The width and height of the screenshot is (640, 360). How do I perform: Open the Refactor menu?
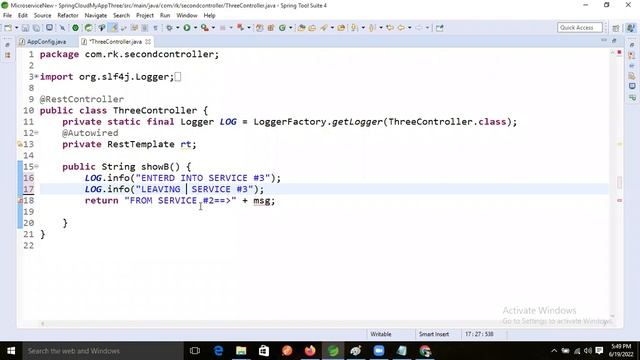click(x=68, y=16)
